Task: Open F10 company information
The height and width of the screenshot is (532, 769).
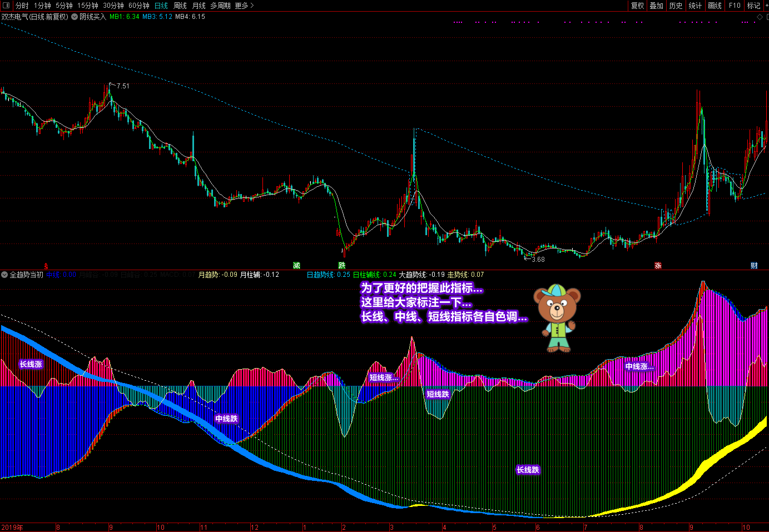Action: [x=735, y=6]
